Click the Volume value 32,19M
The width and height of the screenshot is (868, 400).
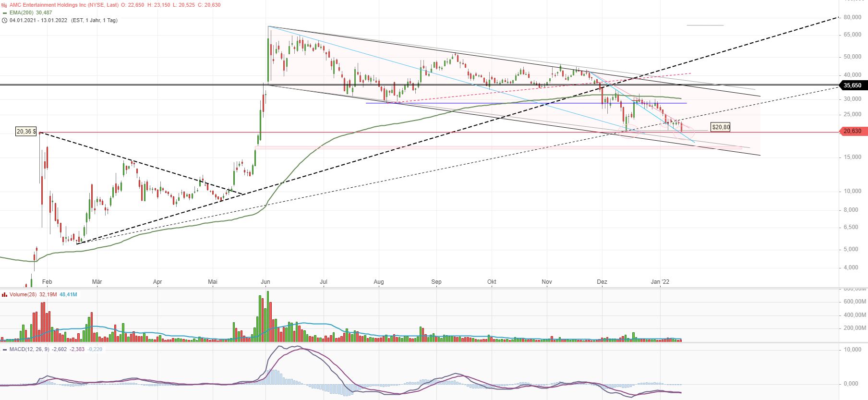coord(48,294)
